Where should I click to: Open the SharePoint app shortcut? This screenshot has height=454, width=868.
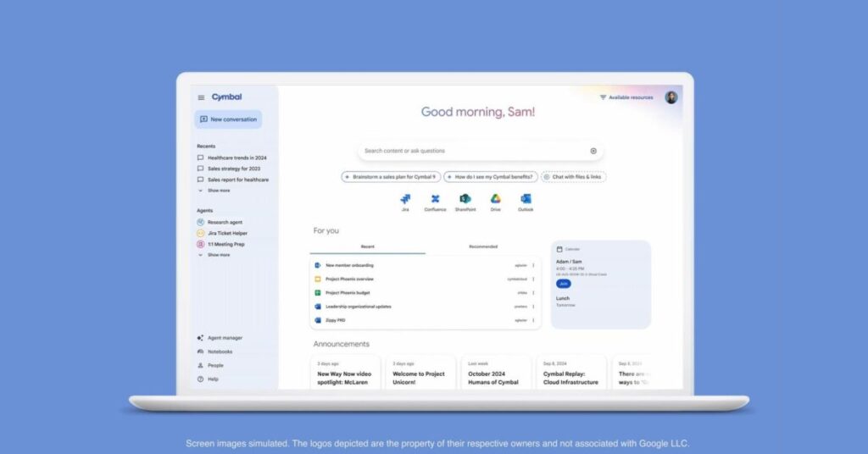point(465,202)
